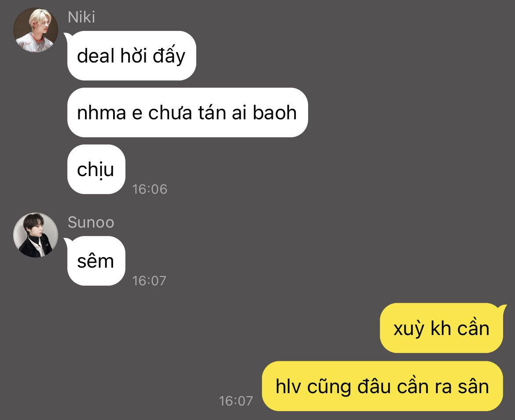Tap the word "baoh" in Niki's second message
The width and height of the screenshot is (515, 420).
(275, 113)
